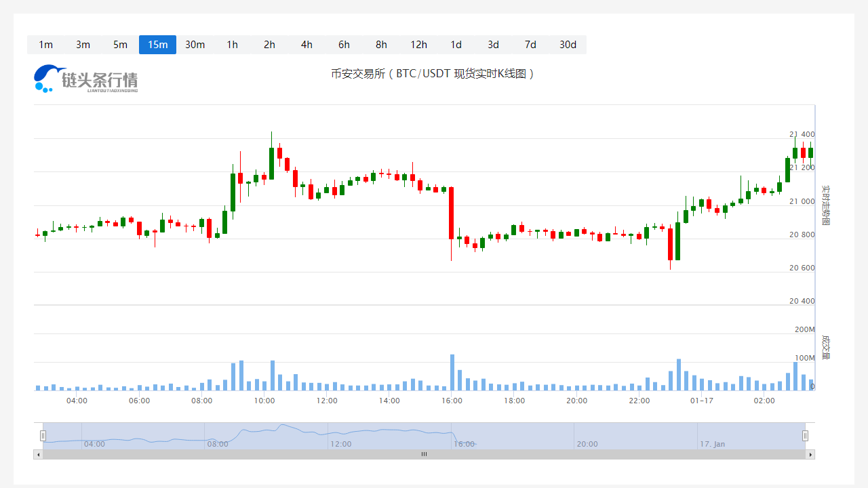Click the tallest volume bar at 16:00

452,373
